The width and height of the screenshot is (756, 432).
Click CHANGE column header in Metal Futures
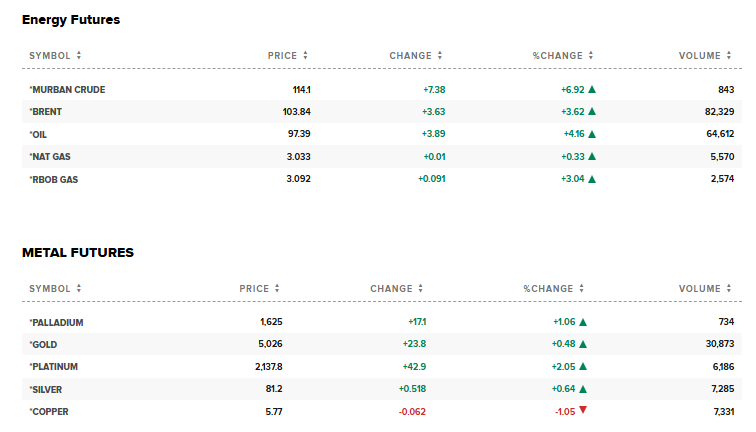(x=391, y=288)
